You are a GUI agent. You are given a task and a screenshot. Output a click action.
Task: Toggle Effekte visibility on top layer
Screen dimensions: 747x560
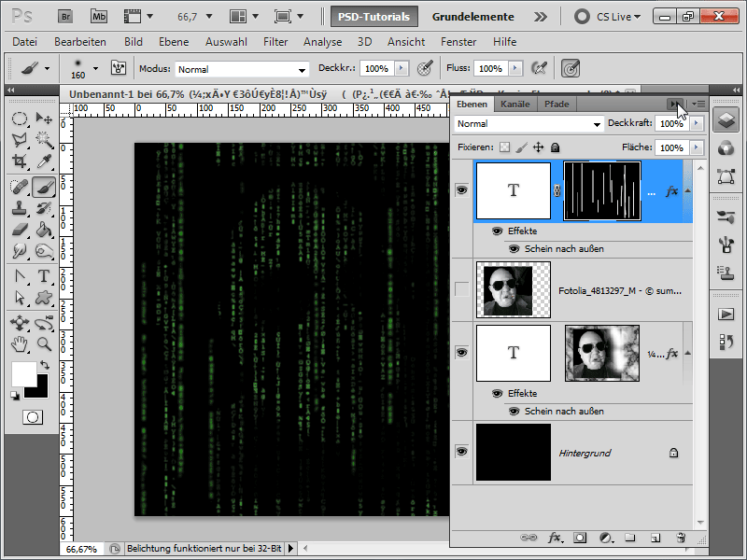(498, 231)
